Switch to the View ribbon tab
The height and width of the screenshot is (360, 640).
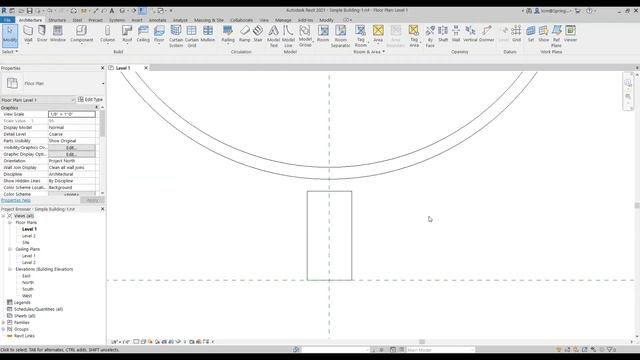click(x=264, y=20)
